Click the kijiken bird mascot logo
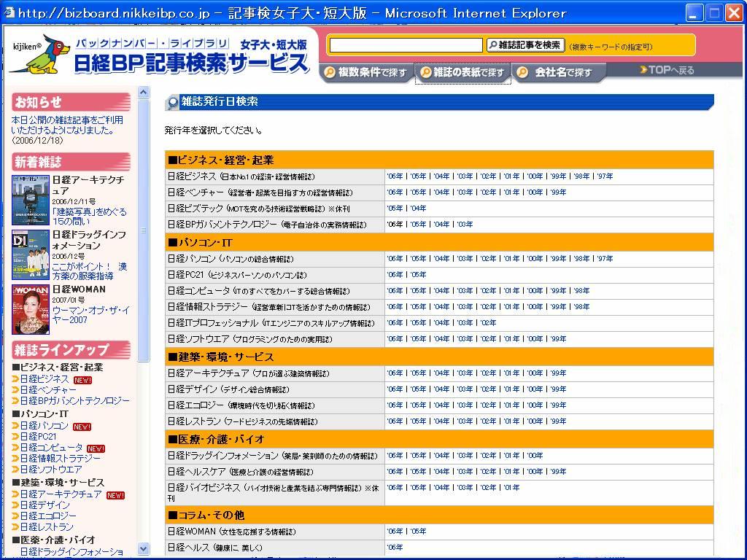 40,54
